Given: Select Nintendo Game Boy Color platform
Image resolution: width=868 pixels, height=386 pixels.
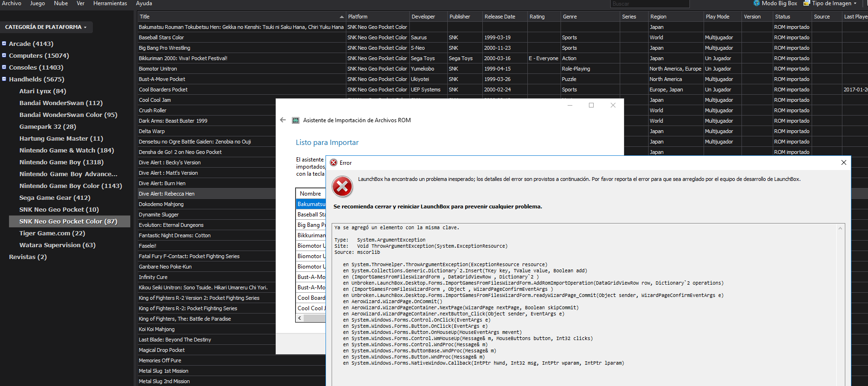Looking at the screenshot, I should pos(71,186).
